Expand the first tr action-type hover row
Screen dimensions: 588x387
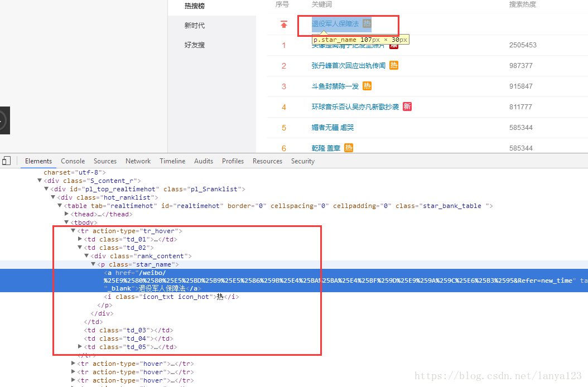73,362
